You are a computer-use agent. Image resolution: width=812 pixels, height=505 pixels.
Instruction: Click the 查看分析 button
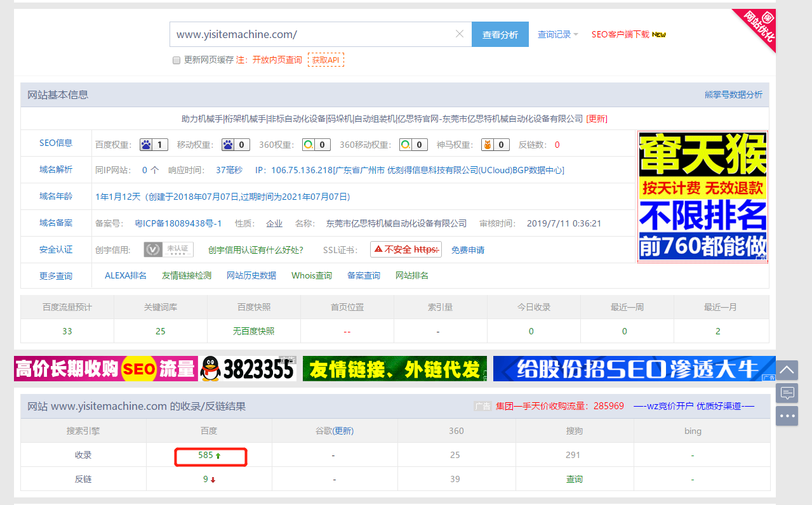coord(500,34)
